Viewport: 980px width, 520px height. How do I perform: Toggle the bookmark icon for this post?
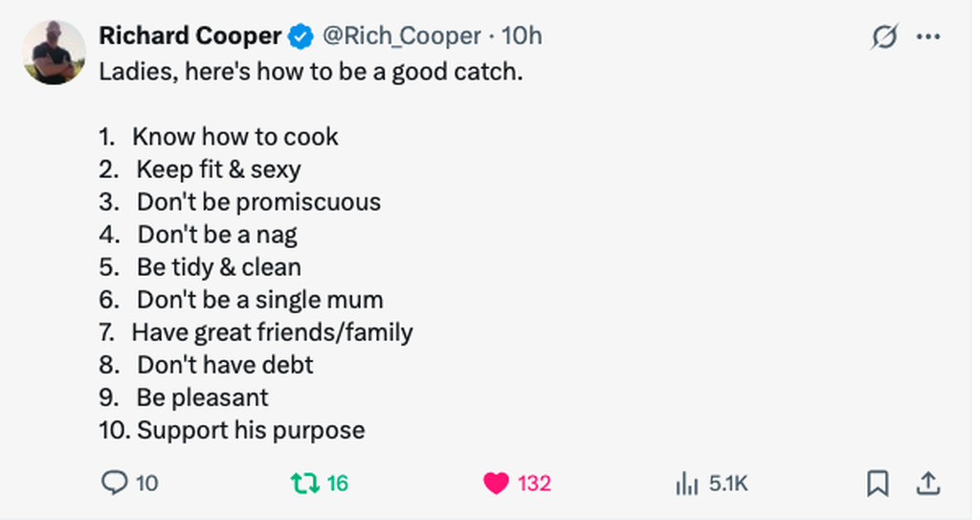[x=877, y=484]
